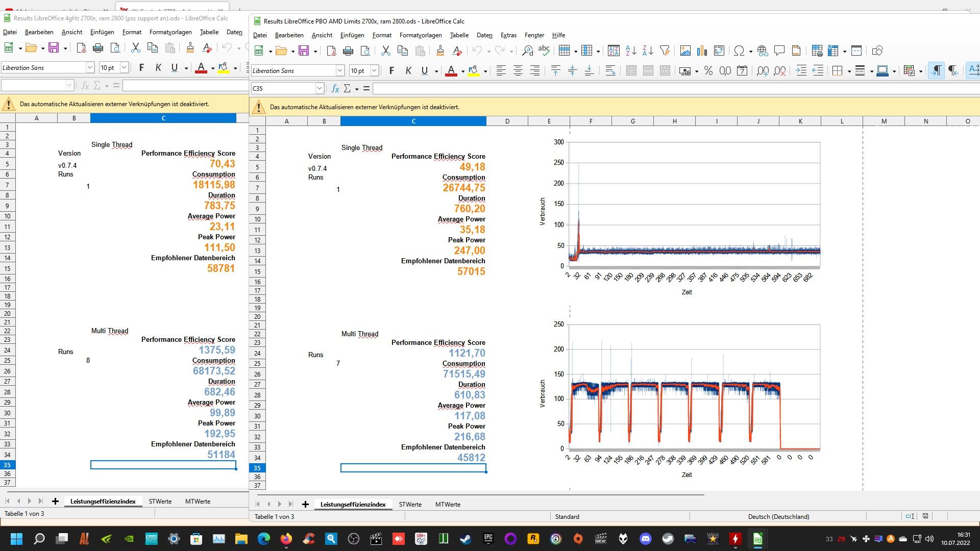Viewport: 980px width, 551px height.
Task: Open Extras menu in right window
Action: click(x=508, y=35)
